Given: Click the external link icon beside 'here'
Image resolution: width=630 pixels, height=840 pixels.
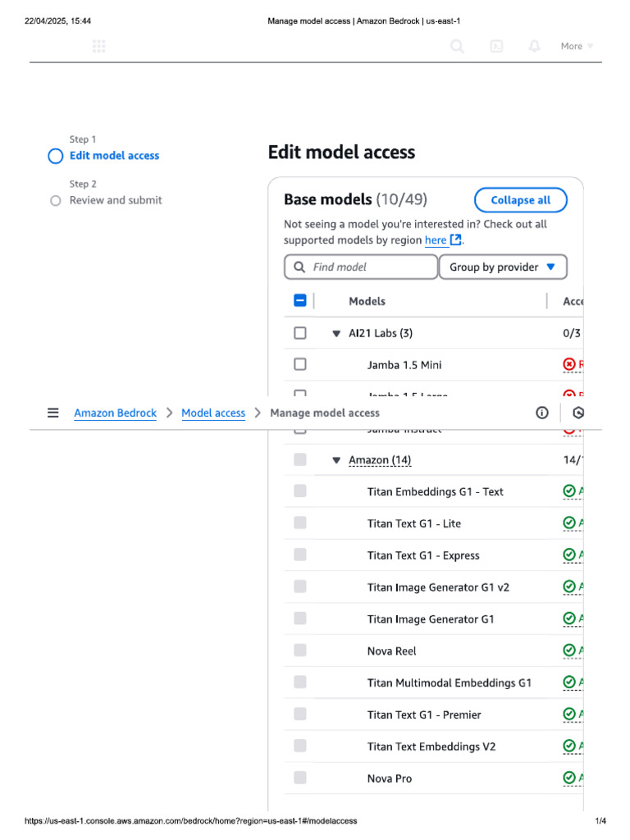Looking at the screenshot, I should 456,240.
